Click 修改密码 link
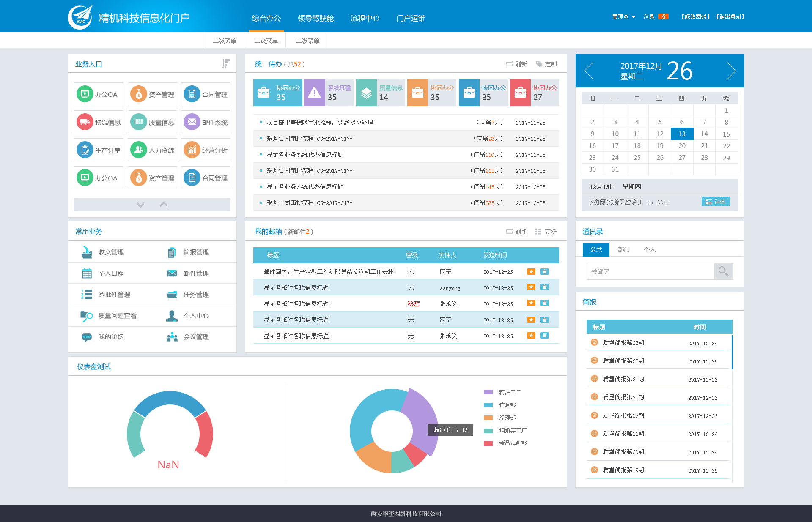The width and height of the screenshot is (812, 522). pos(696,16)
